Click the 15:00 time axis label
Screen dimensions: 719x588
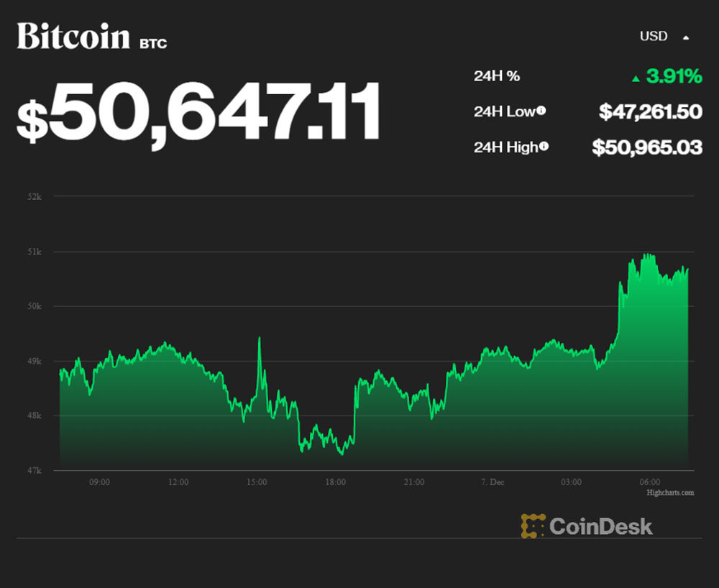(x=257, y=482)
